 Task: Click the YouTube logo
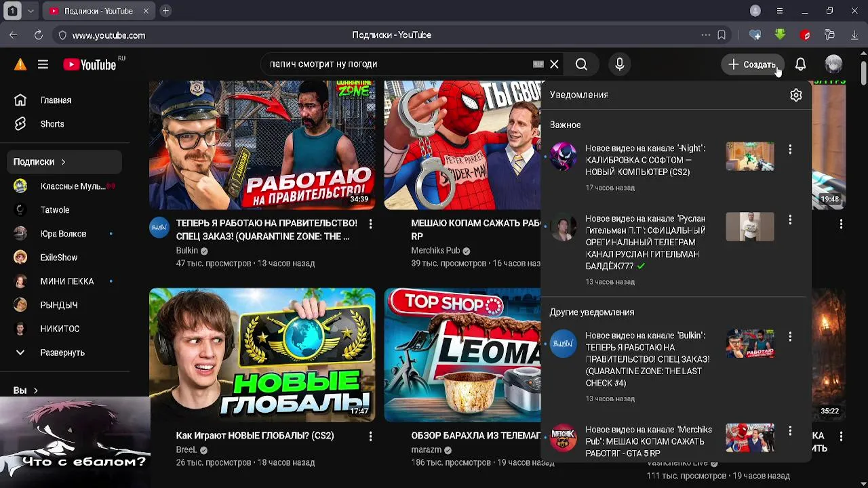pos(90,64)
